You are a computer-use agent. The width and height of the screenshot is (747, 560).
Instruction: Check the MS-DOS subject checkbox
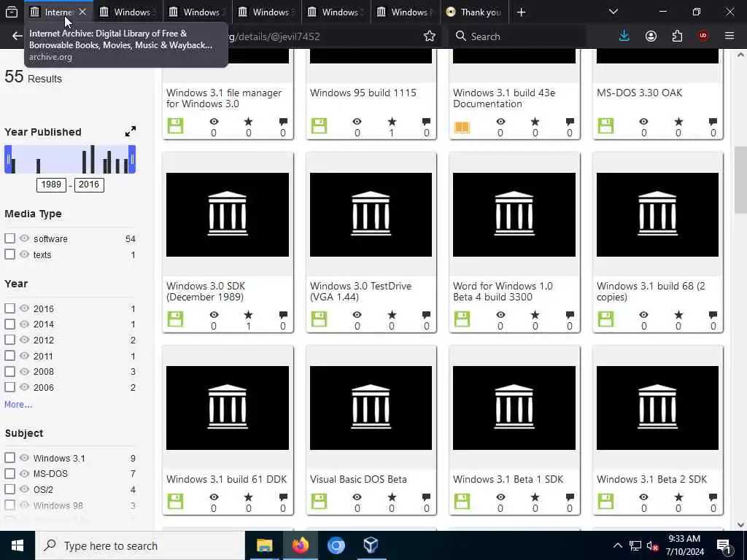9,473
